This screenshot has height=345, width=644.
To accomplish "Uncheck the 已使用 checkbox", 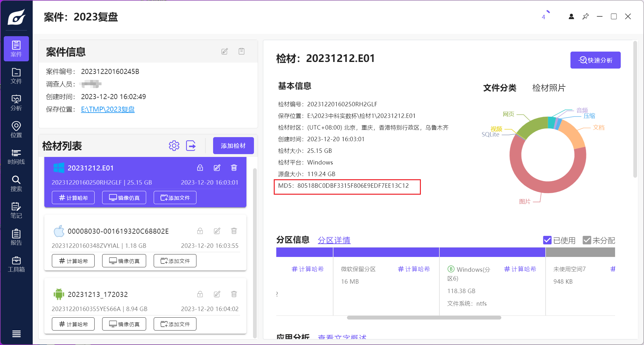I will (x=547, y=240).
